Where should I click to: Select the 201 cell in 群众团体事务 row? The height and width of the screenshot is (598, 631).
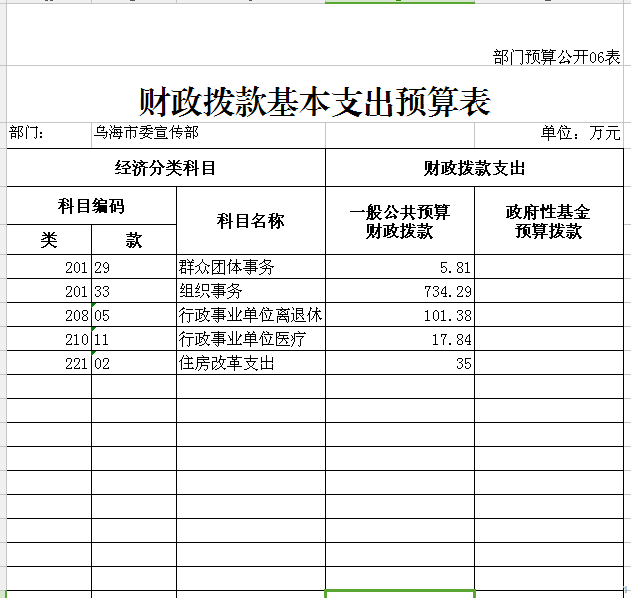pos(49,266)
